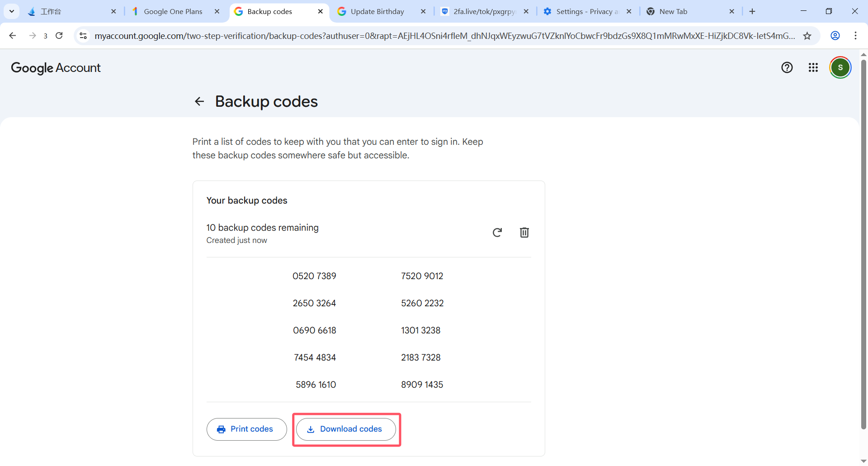Open Chrome three-dot menu
The width and height of the screenshot is (868, 466).
point(855,36)
